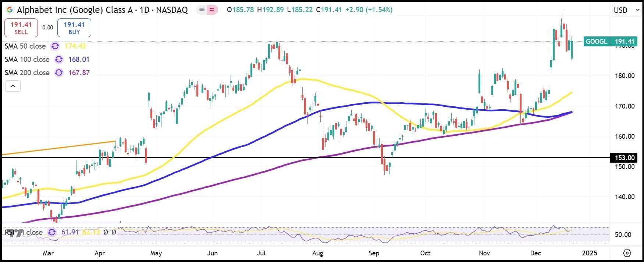Open chart settings gear near time axis
The width and height of the screenshot is (644, 262).
click(x=627, y=253)
